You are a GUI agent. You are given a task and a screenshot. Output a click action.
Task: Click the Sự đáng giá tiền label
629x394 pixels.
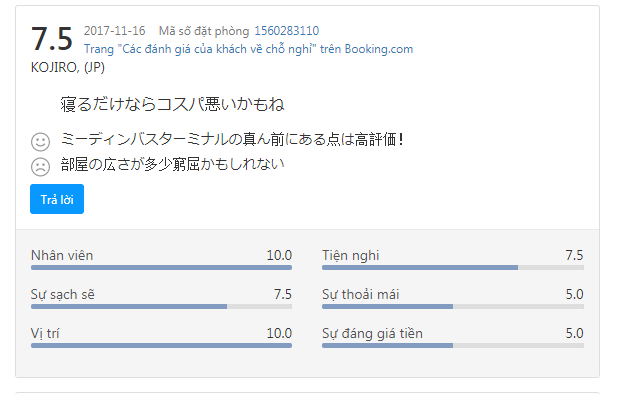372,333
